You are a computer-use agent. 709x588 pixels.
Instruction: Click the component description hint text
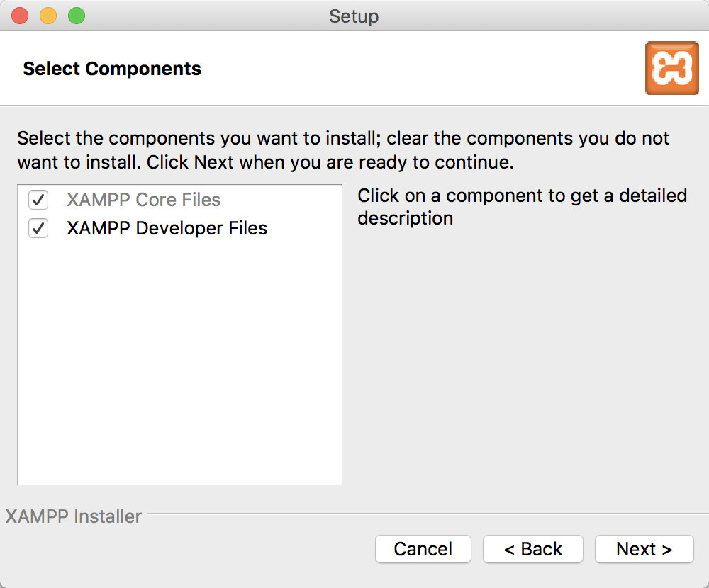(522, 206)
